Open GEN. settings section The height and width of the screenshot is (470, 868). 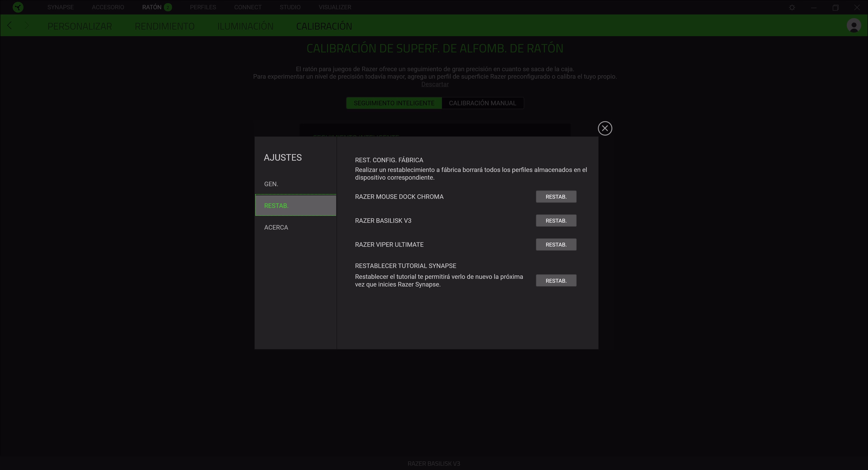pos(295,184)
